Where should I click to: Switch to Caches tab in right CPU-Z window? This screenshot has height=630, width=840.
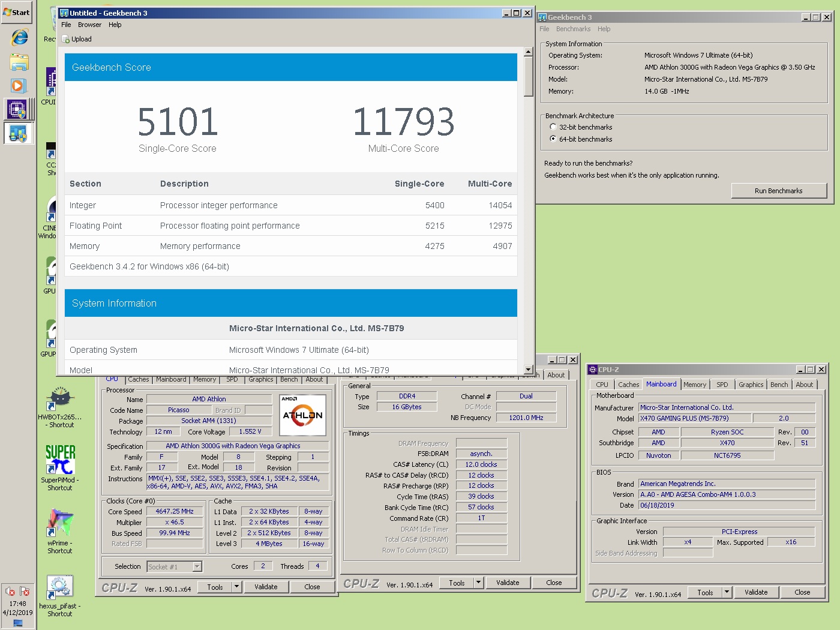pyautogui.click(x=628, y=385)
